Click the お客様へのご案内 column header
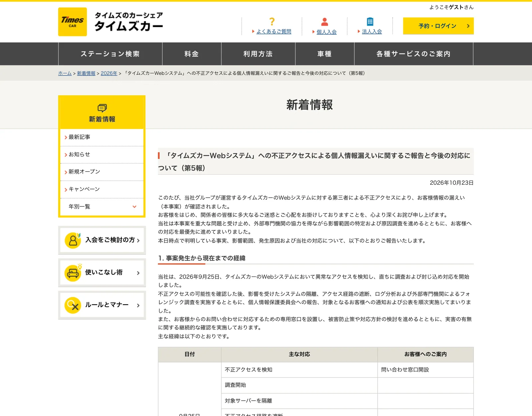532x416 pixels. 426,354
